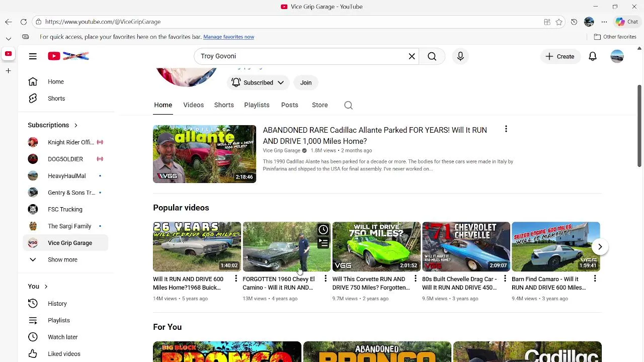Viewport: 644px width, 362px height.
Task: Open the Store tab
Action: pyautogui.click(x=320, y=105)
